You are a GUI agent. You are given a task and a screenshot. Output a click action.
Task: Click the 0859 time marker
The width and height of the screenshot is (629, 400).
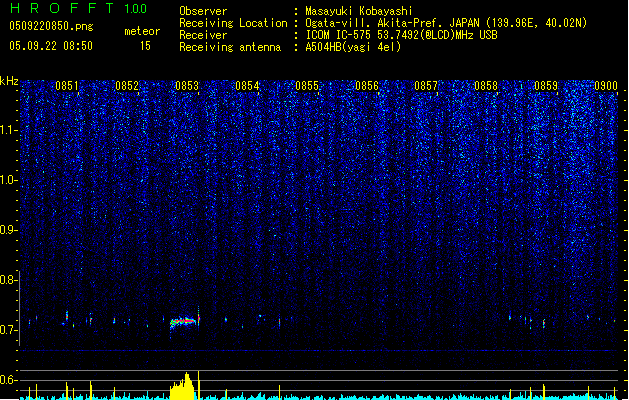pyautogui.click(x=546, y=86)
